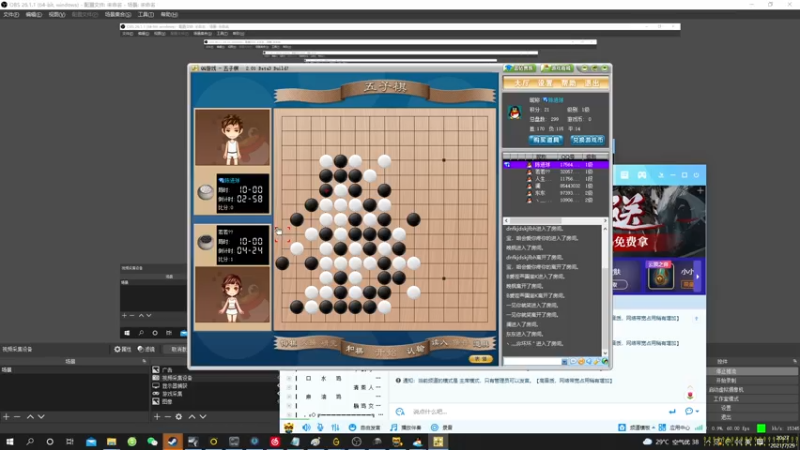Click the speaker horn icon in the game chat bar
Screen dimensions: 800x450
click(589, 361)
